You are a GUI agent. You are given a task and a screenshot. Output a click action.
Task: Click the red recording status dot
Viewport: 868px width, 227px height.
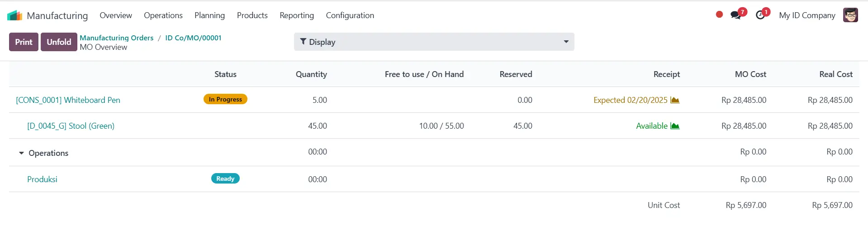pos(719,14)
